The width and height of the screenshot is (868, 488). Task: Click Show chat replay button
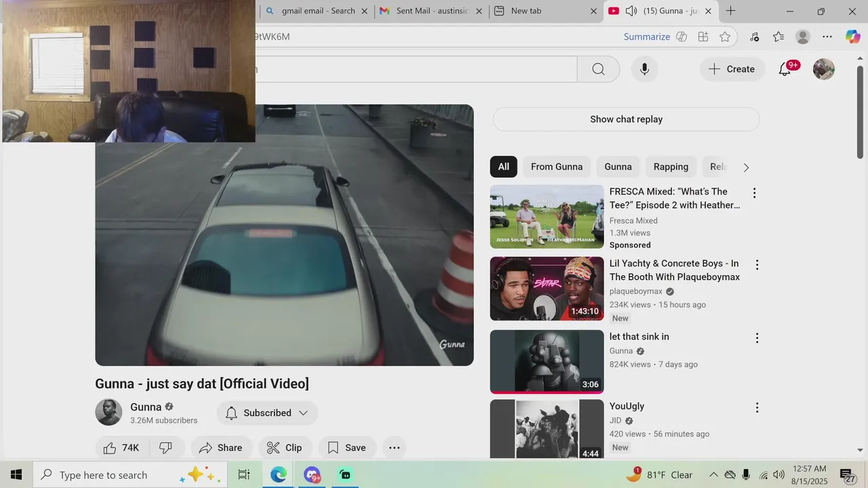[x=626, y=119]
